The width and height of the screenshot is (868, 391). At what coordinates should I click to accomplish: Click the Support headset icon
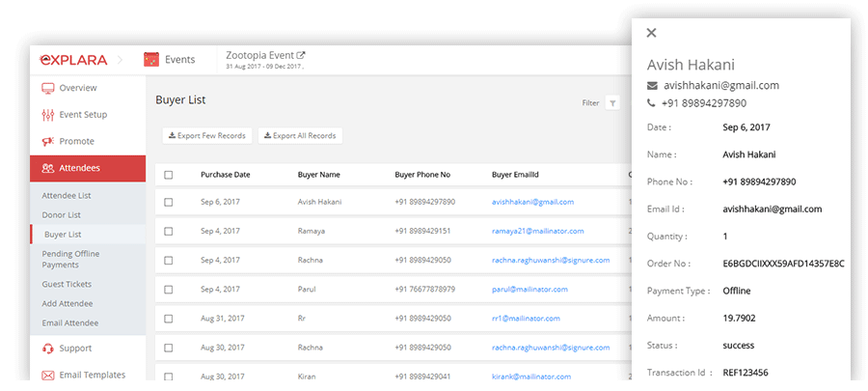[x=48, y=349]
